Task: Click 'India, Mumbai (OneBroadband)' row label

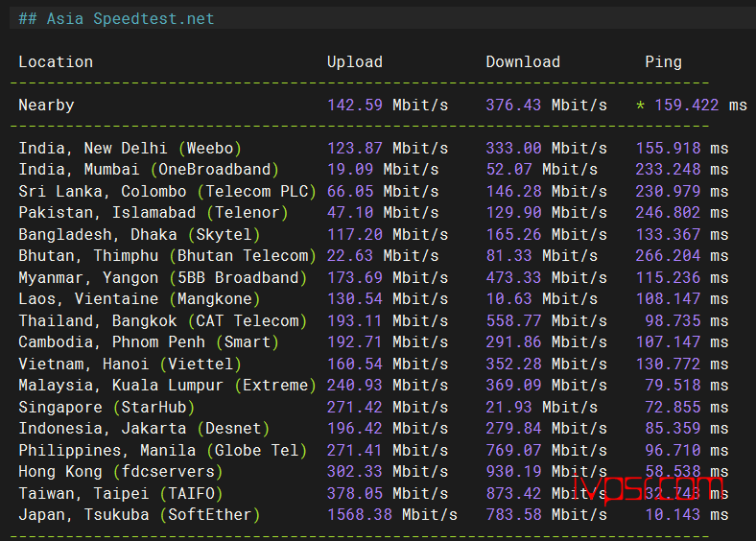Action: click(149, 170)
